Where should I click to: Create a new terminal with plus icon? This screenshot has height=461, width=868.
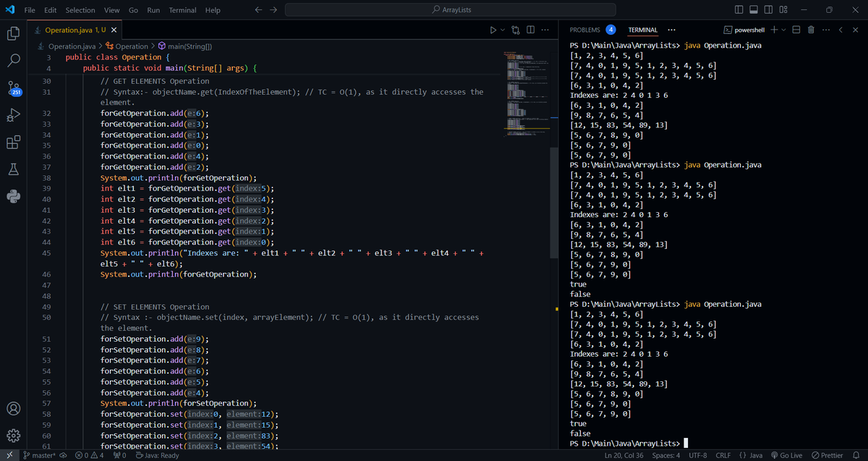click(x=773, y=30)
